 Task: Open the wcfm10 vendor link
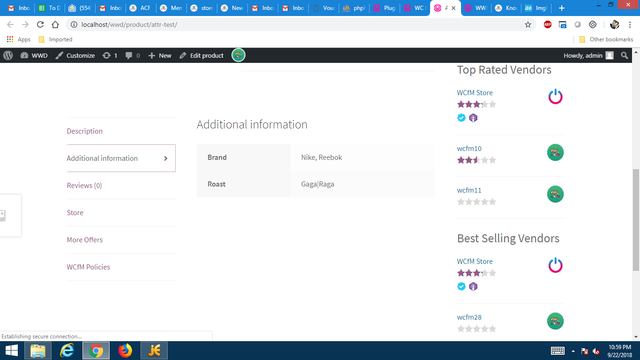[x=469, y=149]
